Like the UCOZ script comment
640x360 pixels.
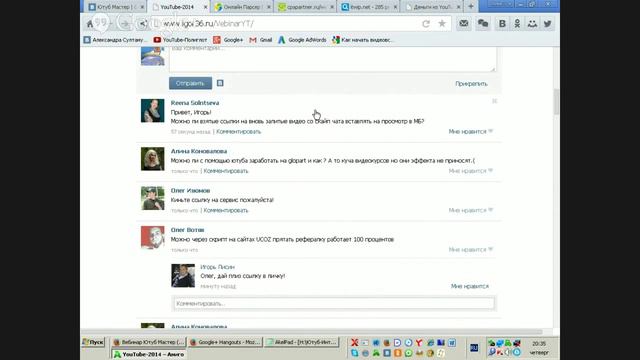point(471,249)
